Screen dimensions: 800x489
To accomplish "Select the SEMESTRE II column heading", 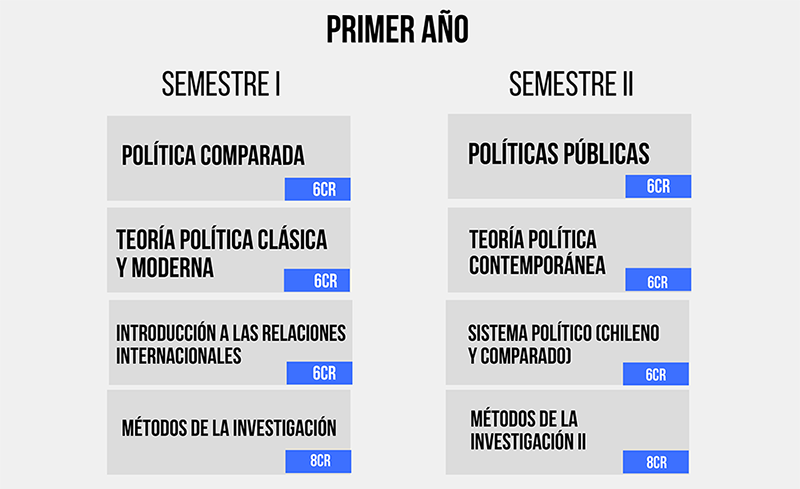I will point(571,85).
